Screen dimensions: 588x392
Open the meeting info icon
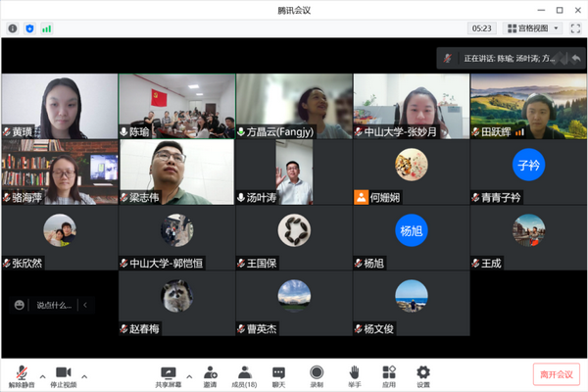[x=13, y=28]
